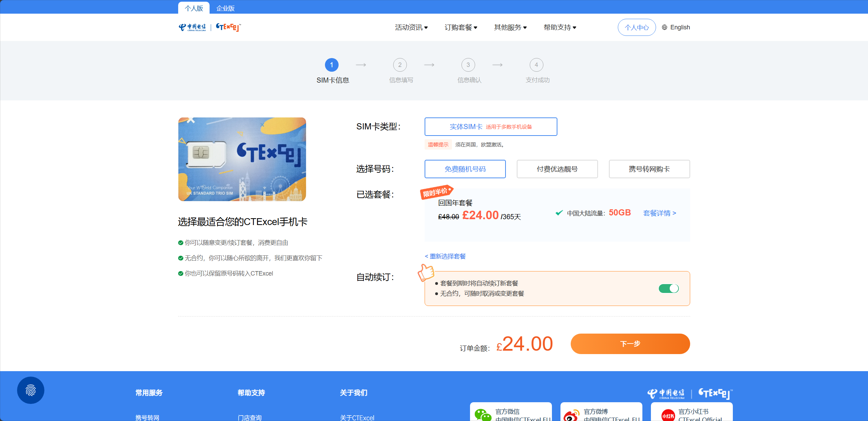Click the fingerprint floating icon
868x421 pixels.
click(x=31, y=390)
